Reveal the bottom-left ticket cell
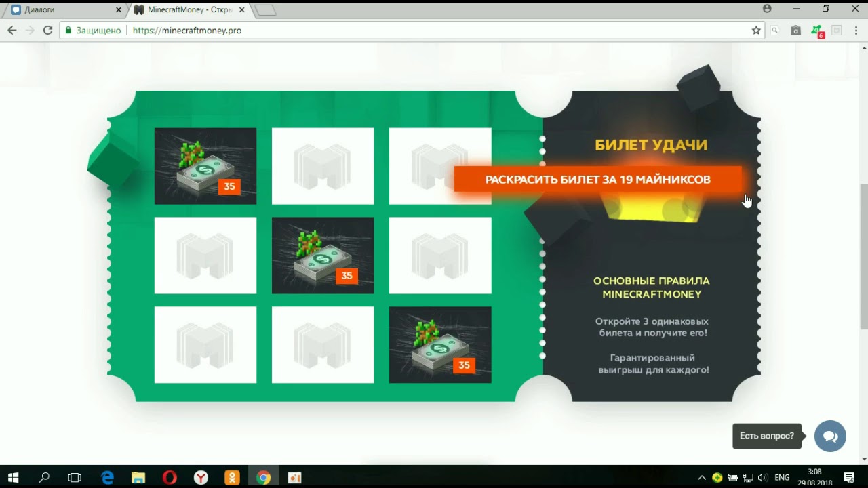The height and width of the screenshot is (488, 868). point(205,345)
